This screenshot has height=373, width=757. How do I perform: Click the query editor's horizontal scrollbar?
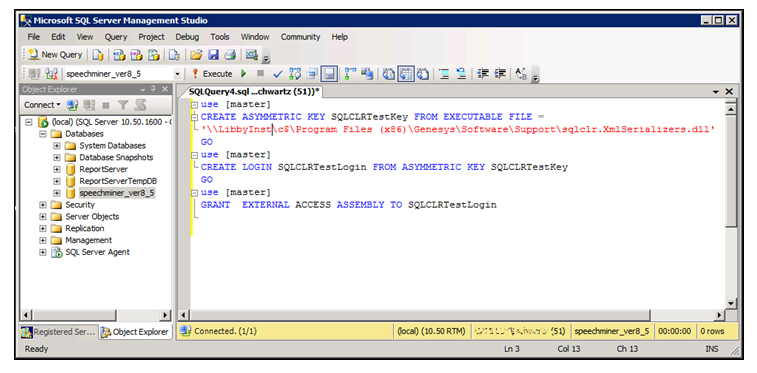point(452,315)
